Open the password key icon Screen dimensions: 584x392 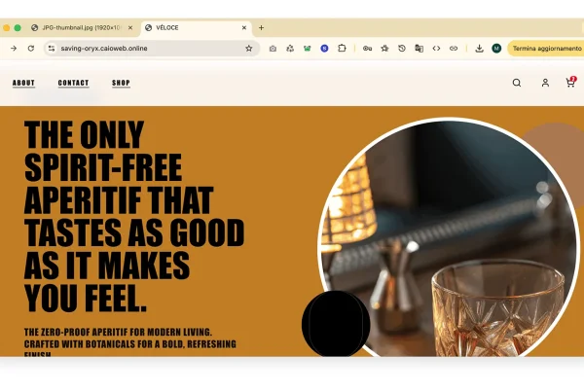tap(367, 49)
